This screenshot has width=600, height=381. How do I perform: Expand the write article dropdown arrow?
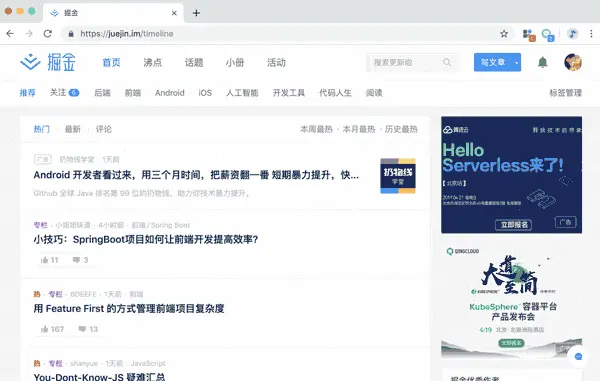517,62
